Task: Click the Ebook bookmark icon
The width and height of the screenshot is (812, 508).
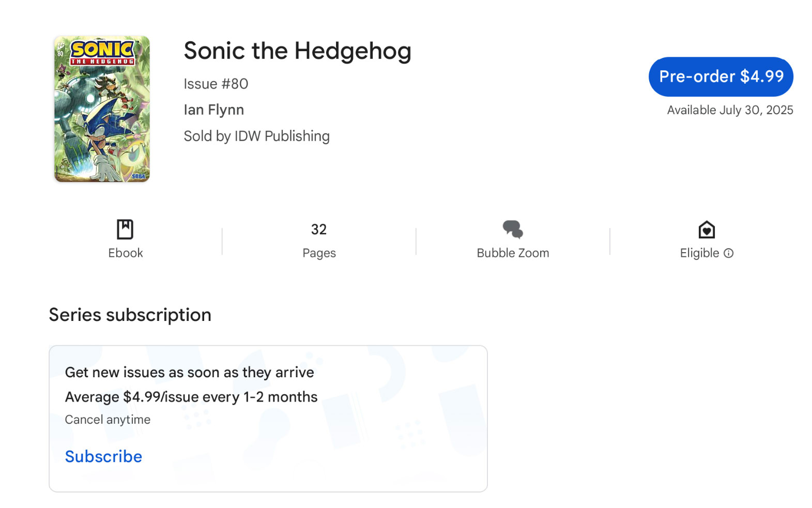Action: pos(125,229)
